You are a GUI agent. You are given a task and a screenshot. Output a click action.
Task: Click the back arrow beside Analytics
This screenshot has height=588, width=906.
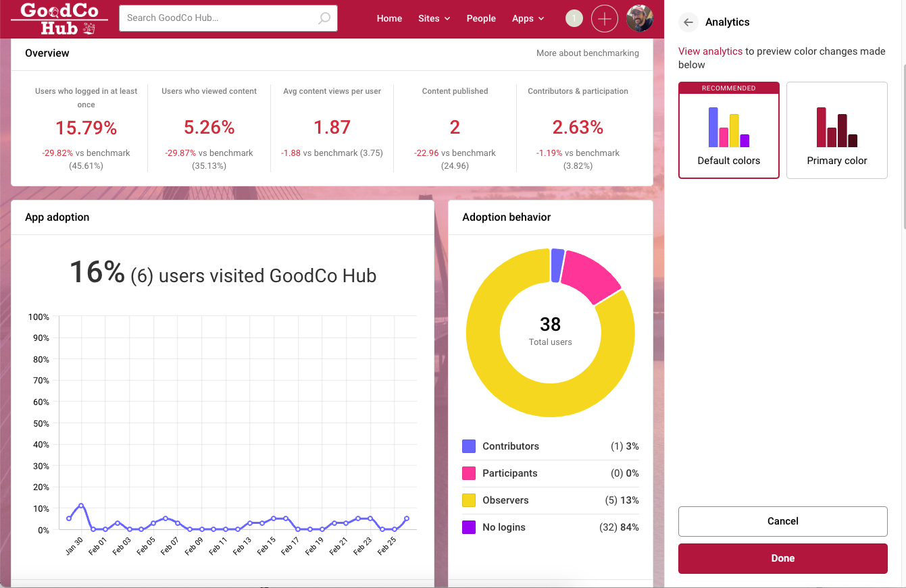click(688, 22)
